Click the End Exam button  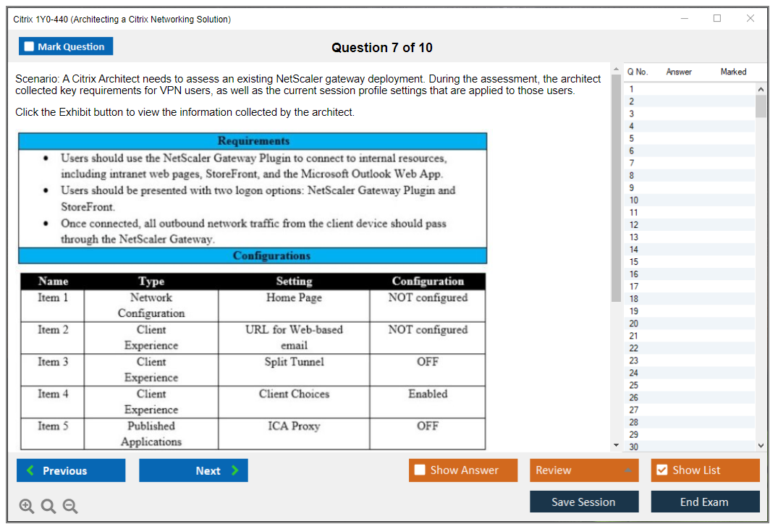tap(705, 502)
